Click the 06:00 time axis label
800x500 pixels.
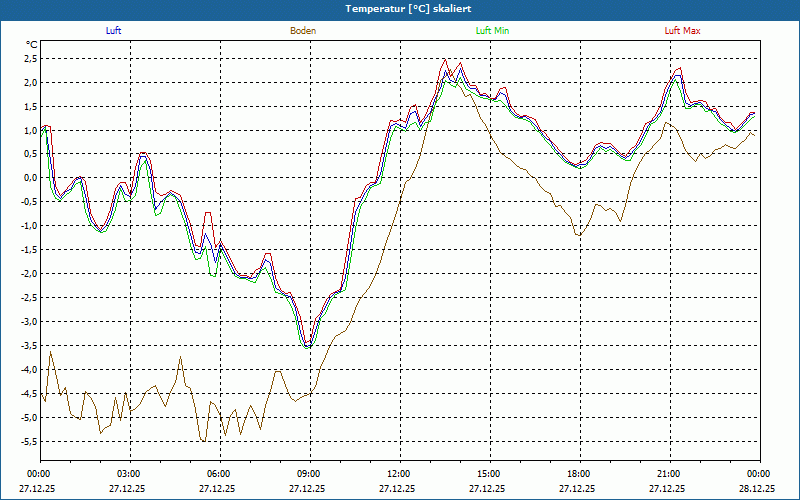click(x=219, y=474)
